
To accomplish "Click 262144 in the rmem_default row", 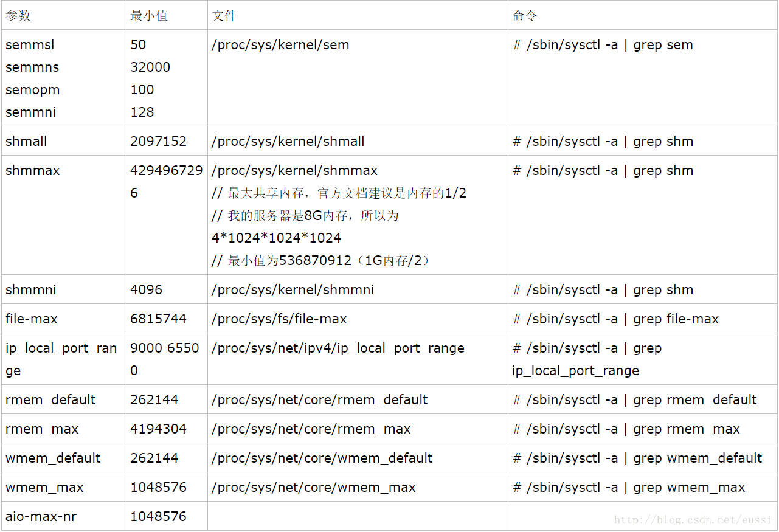I will point(154,399).
